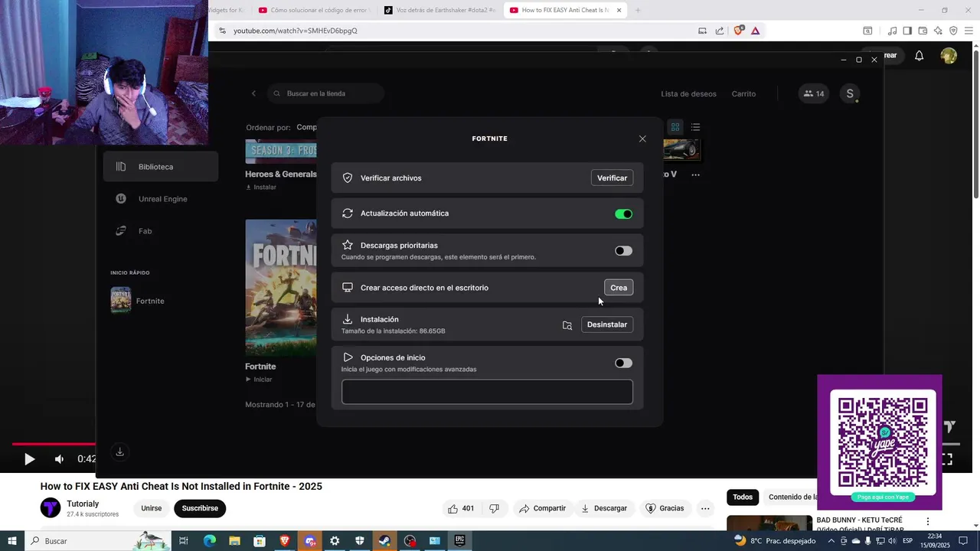Screen dimensions: 980x551
Task: Open Biblioteca in Epic sidebar
Action: tap(161, 167)
